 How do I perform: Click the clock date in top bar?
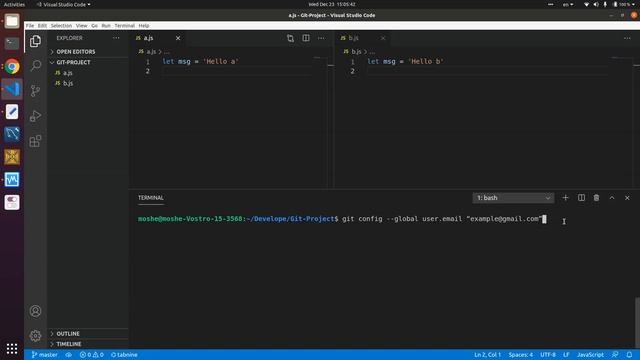pos(332,4)
